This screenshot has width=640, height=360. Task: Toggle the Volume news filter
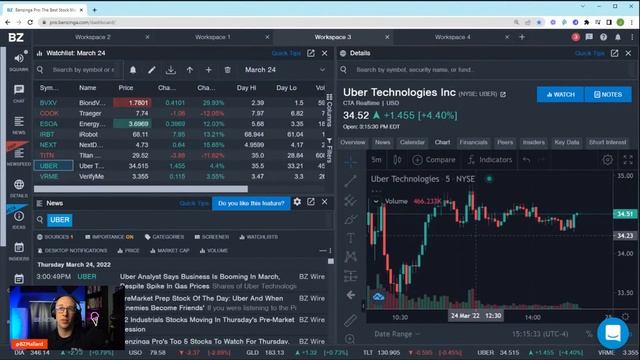[x=214, y=251]
